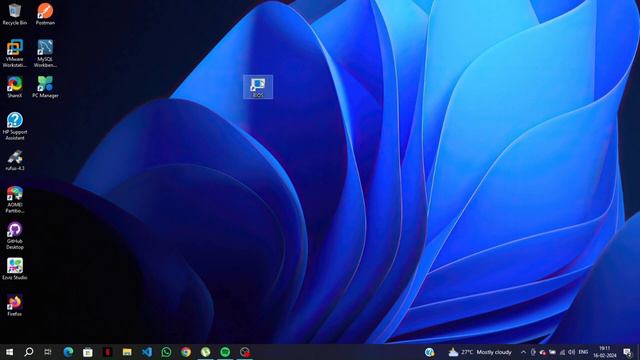Open the Windows Start menu

(9, 352)
